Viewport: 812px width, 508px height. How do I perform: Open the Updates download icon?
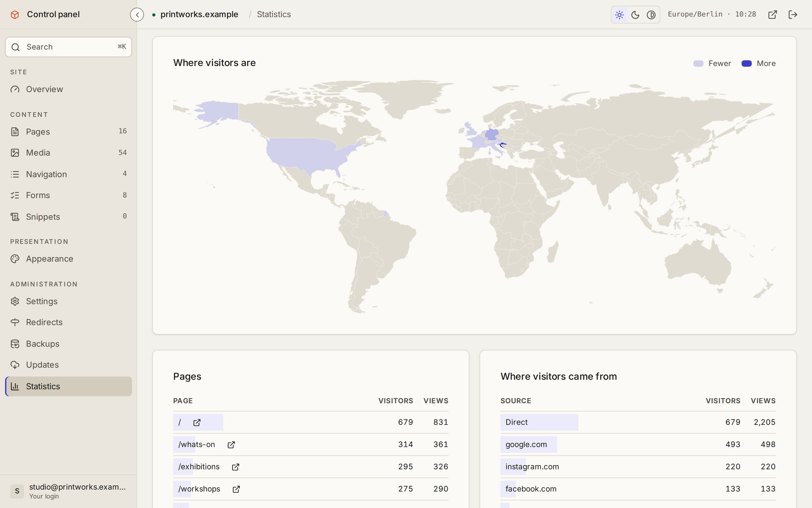[x=15, y=365]
